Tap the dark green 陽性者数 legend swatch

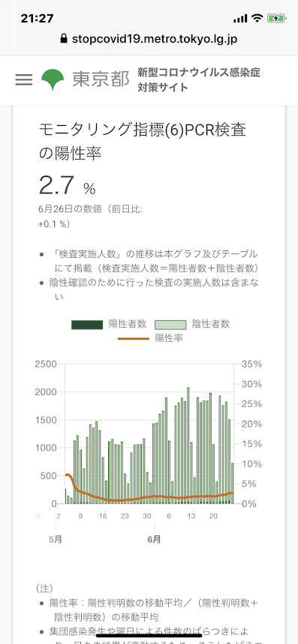[x=87, y=325]
